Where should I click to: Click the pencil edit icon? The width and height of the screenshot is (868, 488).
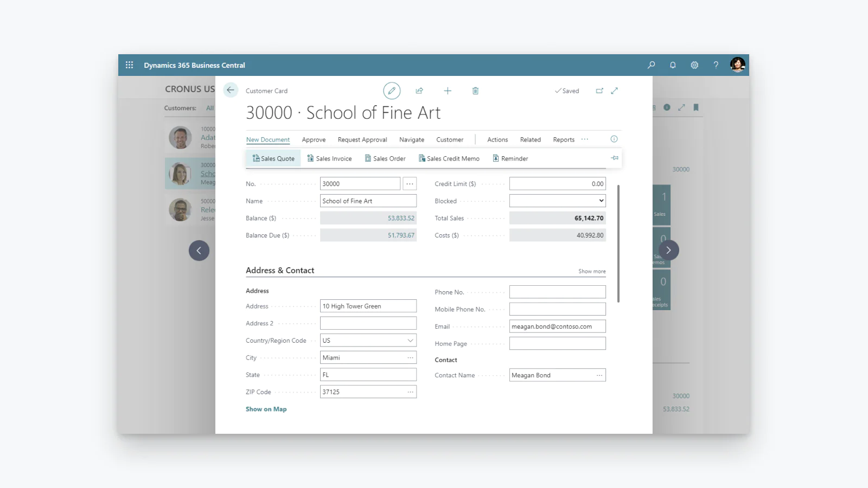(x=392, y=91)
